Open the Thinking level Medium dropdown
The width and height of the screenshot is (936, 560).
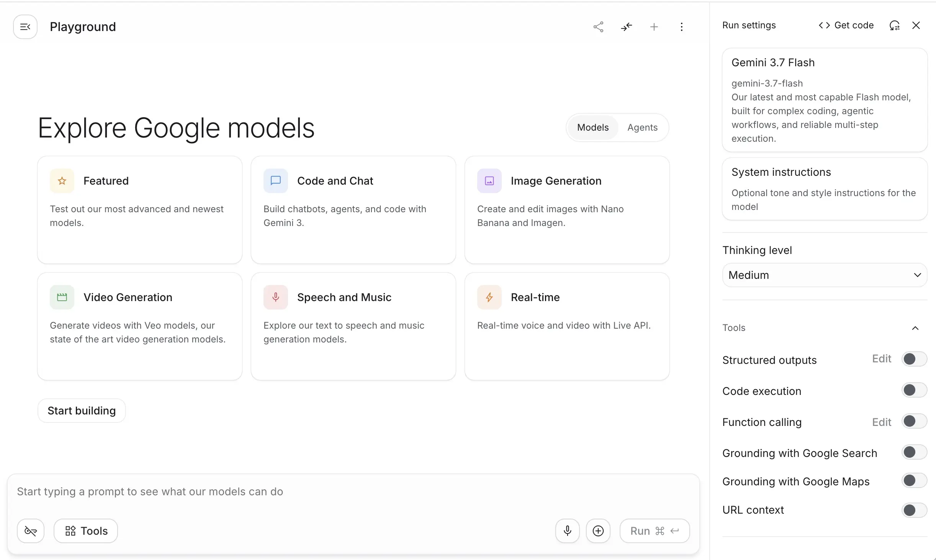(x=825, y=275)
